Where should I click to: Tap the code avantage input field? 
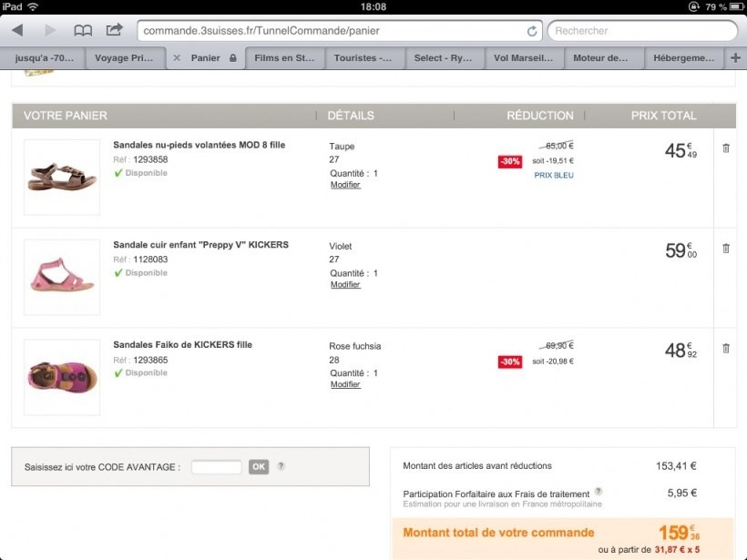(217, 467)
